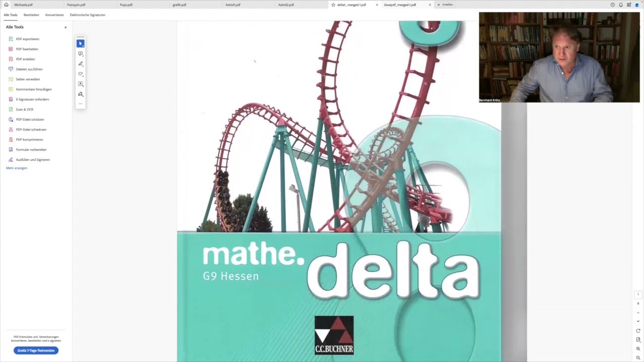
Task: Open the apps grid icon
Action: tap(629, 5)
